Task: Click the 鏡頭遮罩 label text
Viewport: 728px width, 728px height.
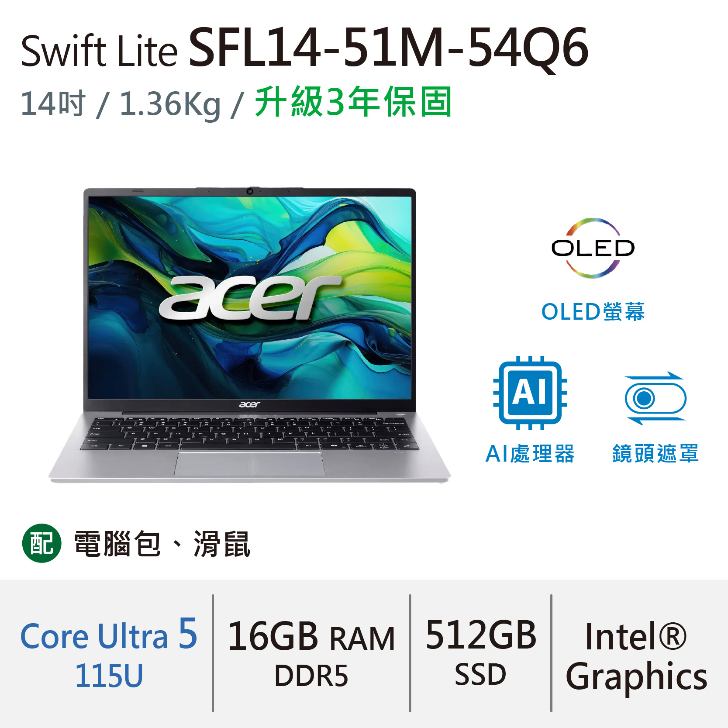Action: pos(656,453)
